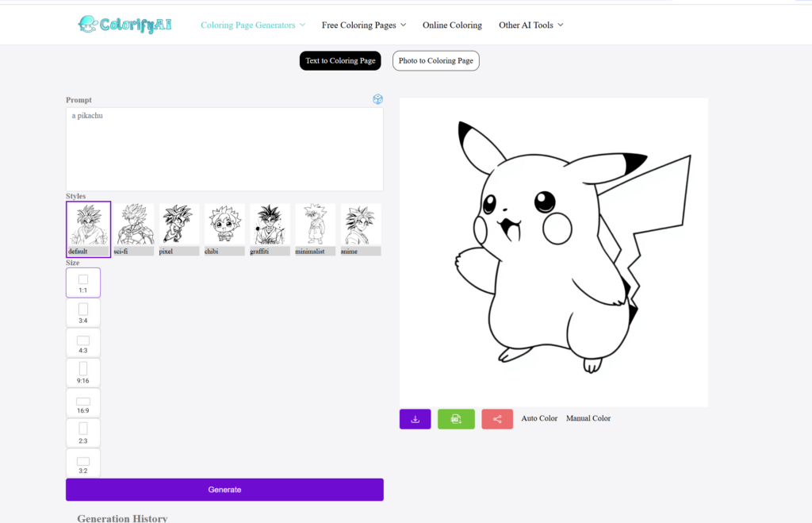812x523 pixels.
Task: Expand Coloring Page Generators menu chevron
Action: 302,25
